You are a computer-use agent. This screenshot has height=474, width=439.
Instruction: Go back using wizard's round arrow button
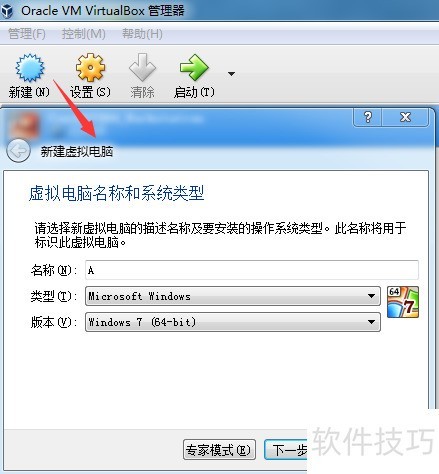coord(18,151)
